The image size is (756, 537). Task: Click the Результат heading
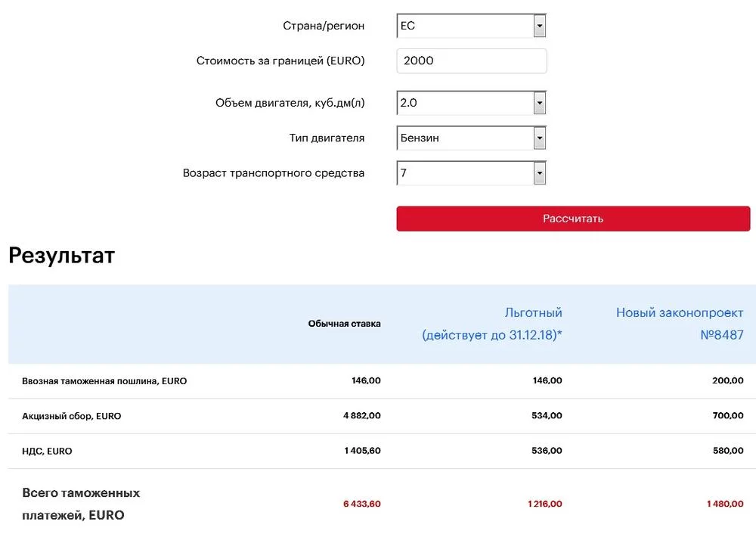pyautogui.click(x=62, y=256)
